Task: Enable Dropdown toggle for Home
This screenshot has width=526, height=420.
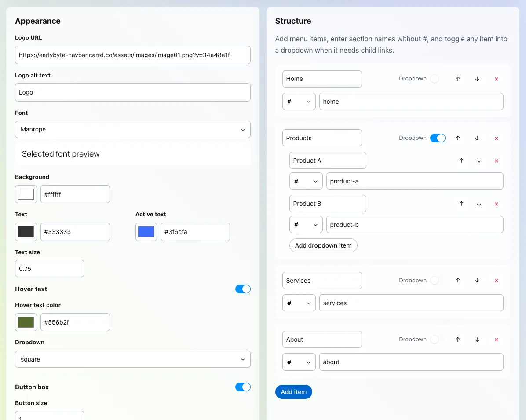Action: [x=438, y=79]
